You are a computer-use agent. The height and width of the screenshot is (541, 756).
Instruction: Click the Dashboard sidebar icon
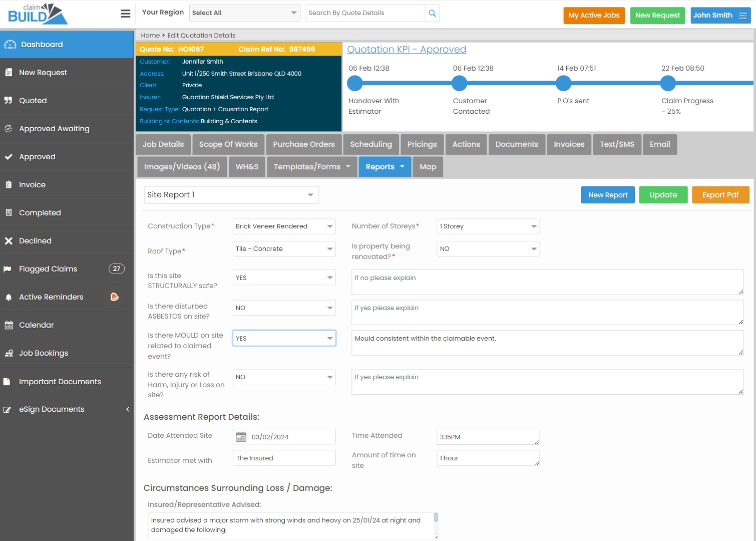(x=11, y=45)
